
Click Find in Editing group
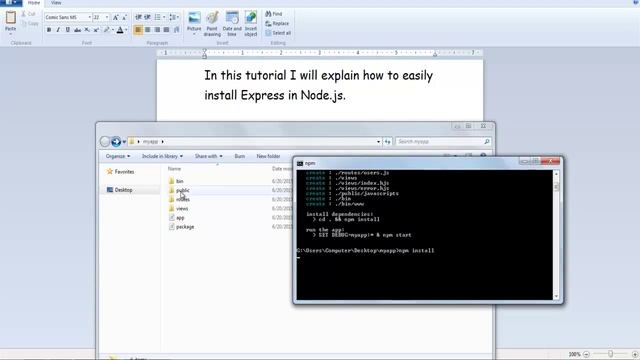click(x=274, y=14)
